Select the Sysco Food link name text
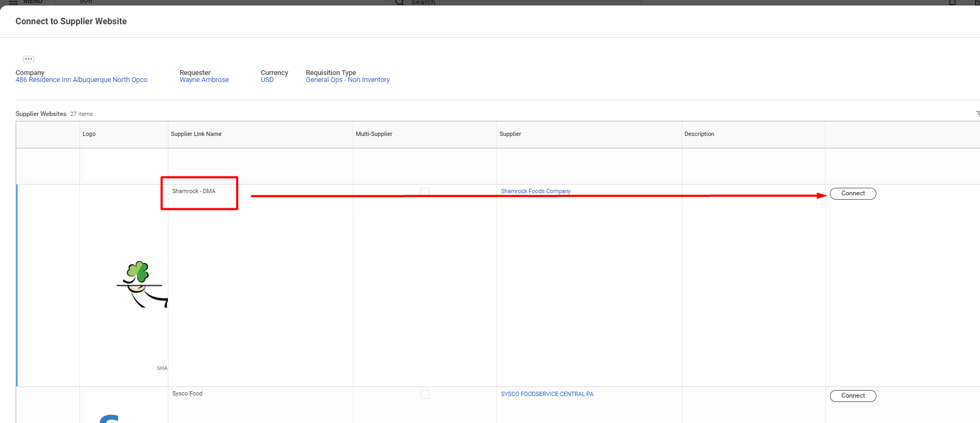980x423 pixels. [187, 394]
